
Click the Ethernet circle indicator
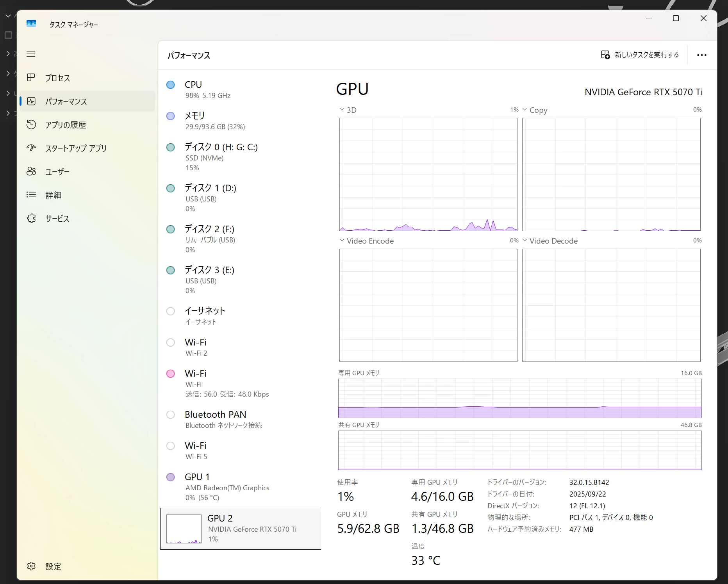tap(171, 311)
